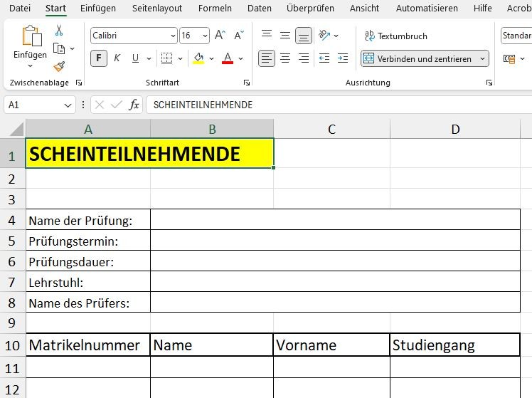532x398 pixels.
Task: Click the Cut scissors icon
Action: (59, 31)
